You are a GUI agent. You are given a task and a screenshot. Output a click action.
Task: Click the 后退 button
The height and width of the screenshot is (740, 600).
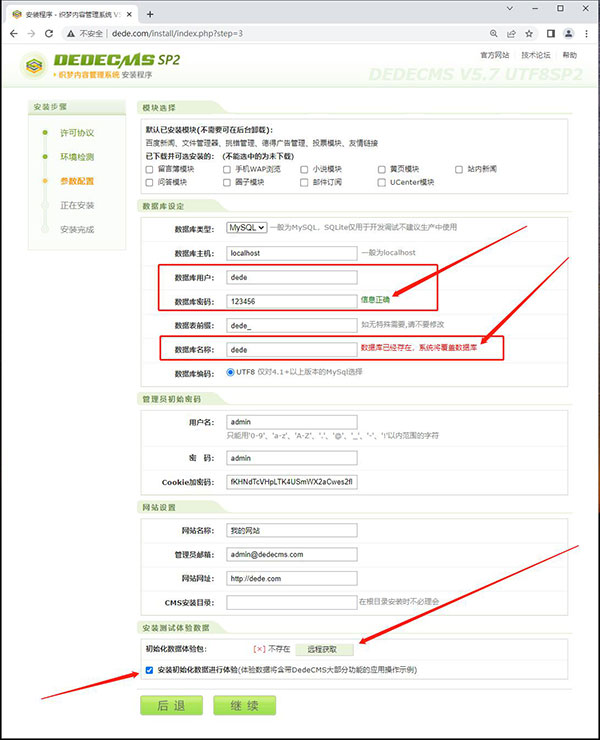click(x=171, y=706)
